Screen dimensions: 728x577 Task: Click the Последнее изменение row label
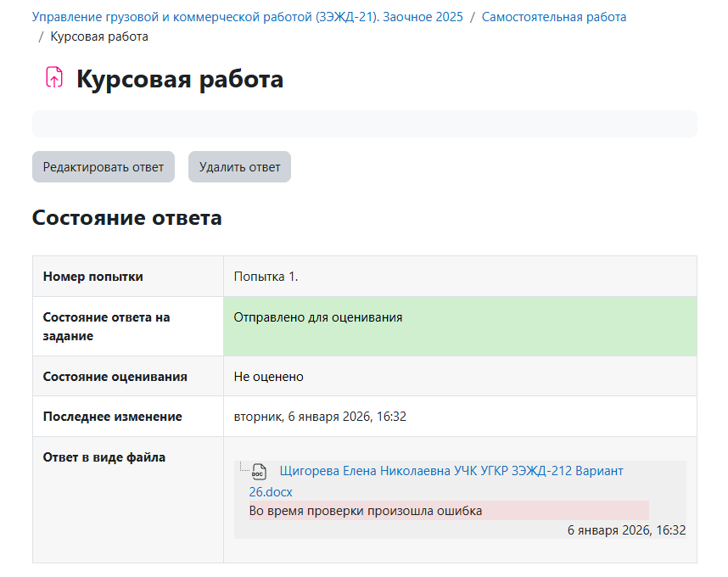click(x=113, y=417)
